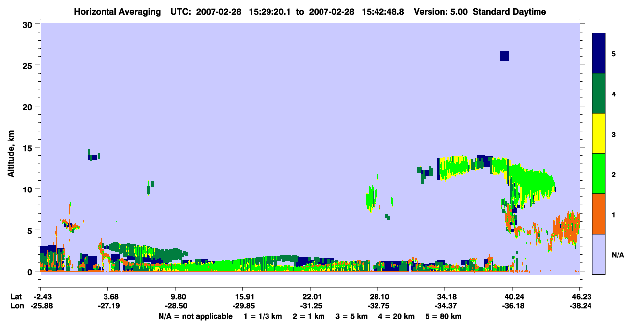
Task: Click the legend text 'N/A = not applicable'
Action: tap(196, 316)
